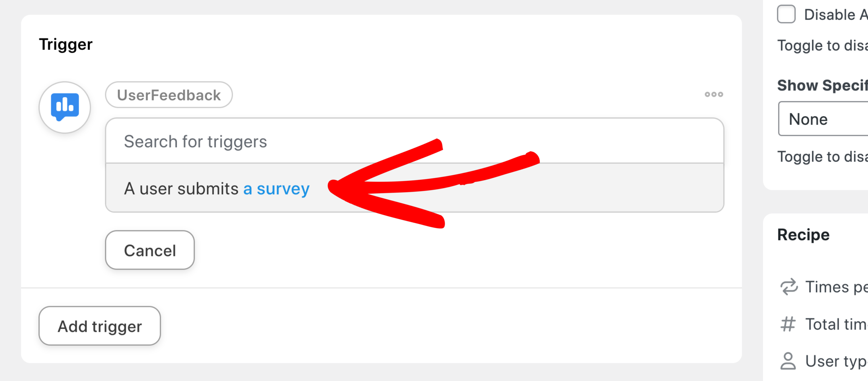Click the Add trigger button
Image resolution: width=868 pixels, height=381 pixels.
coord(100,326)
